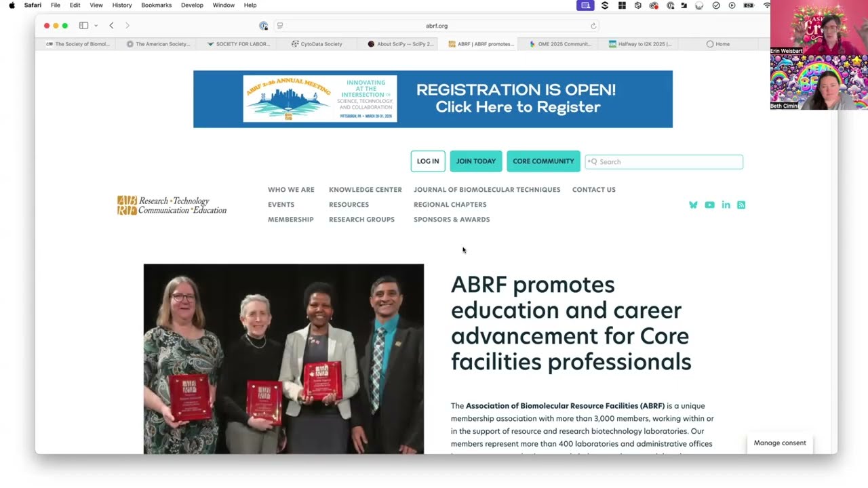Click the cube icon in menu bar
This screenshot has height=488, width=868.
(x=638, y=5)
